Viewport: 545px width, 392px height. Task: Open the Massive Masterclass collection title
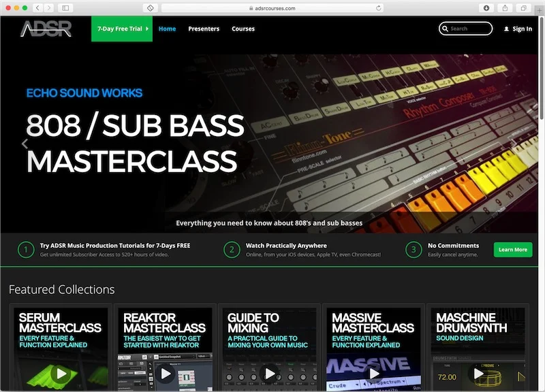click(x=373, y=323)
